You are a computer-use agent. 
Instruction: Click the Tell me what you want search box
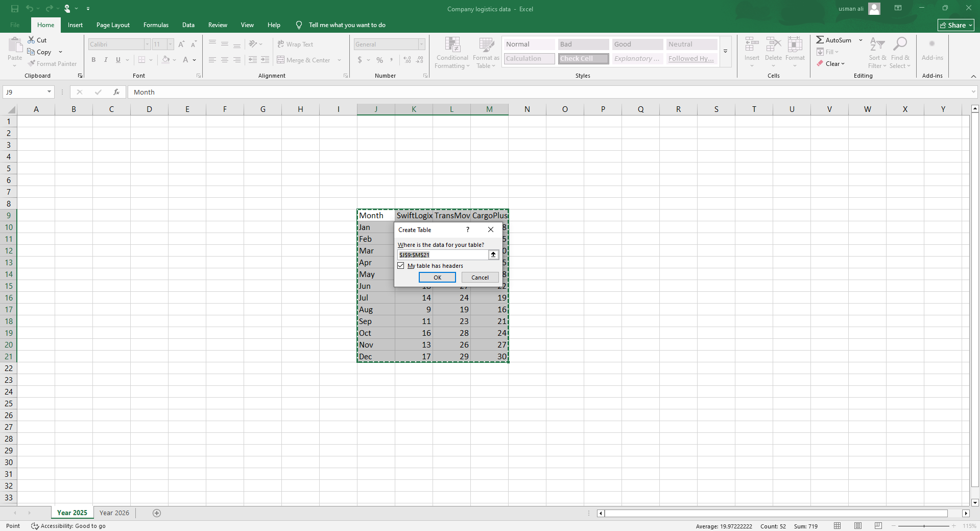tap(347, 25)
